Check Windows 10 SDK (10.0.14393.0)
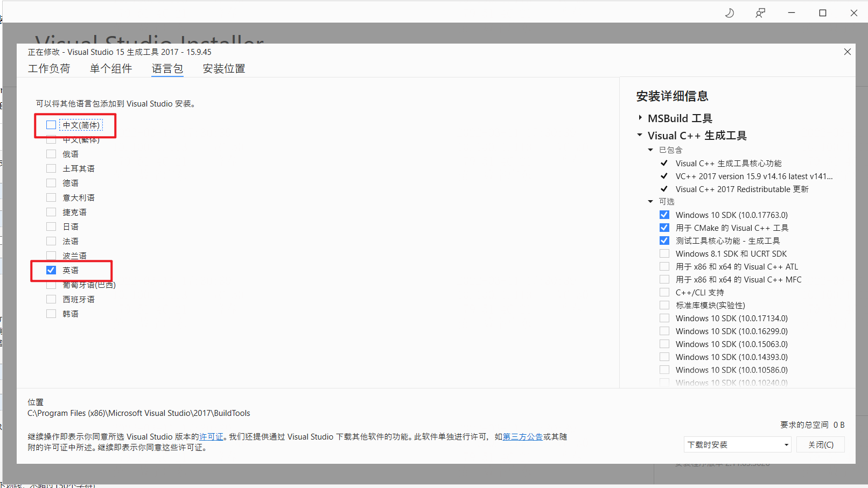The width and height of the screenshot is (868, 488). (664, 357)
